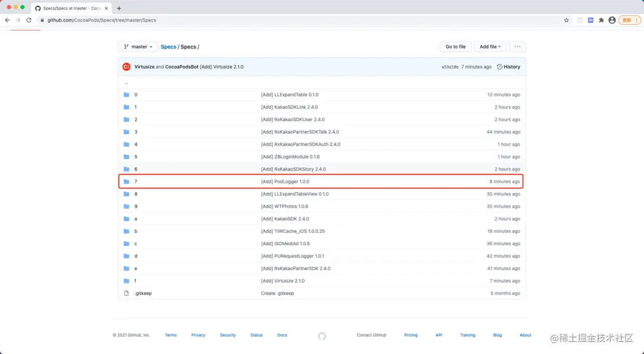Click the folder icon for directory 7
This screenshot has width=644, height=354.
point(126,181)
